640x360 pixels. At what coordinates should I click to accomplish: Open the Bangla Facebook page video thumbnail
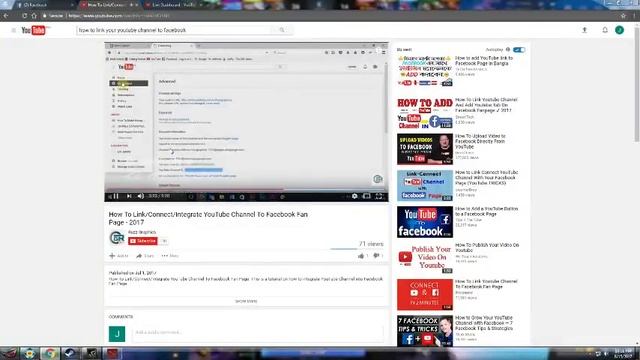point(425,71)
